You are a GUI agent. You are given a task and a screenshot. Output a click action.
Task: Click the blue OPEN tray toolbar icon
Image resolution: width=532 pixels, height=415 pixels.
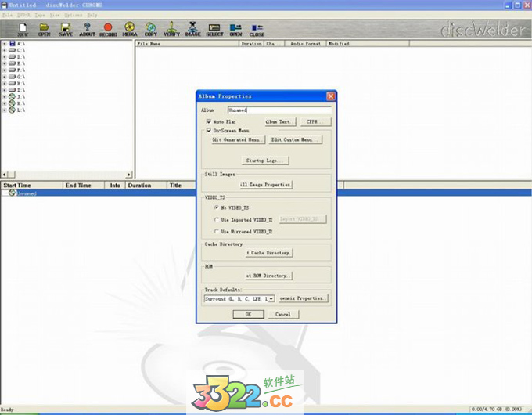tap(235, 29)
